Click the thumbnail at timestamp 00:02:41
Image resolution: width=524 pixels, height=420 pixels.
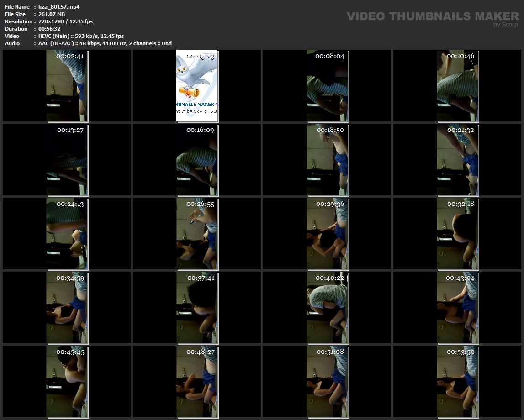pyautogui.click(x=67, y=86)
